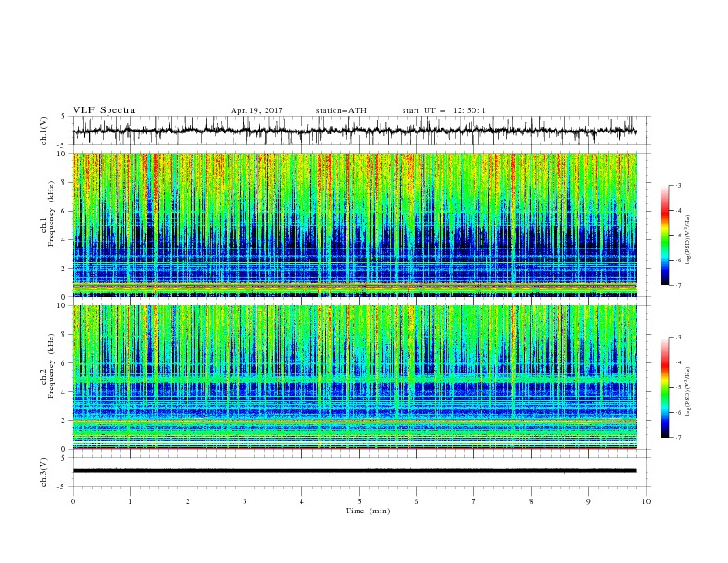The width and height of the screenshot is (728, 563).
Task: Click the '-3' label on ch.1 colorbar
Action: (x=678, y=185)
